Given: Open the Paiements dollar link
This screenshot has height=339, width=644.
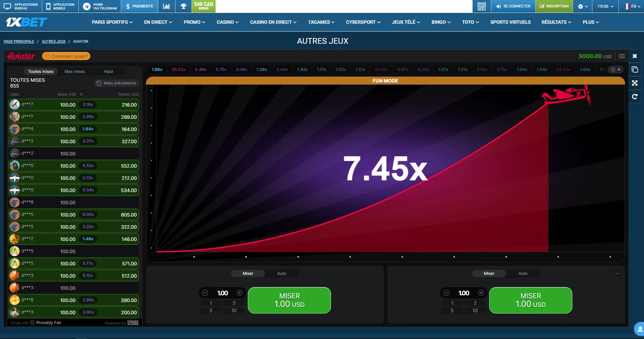Looking at the screenshot, I should tap(139, 6).
